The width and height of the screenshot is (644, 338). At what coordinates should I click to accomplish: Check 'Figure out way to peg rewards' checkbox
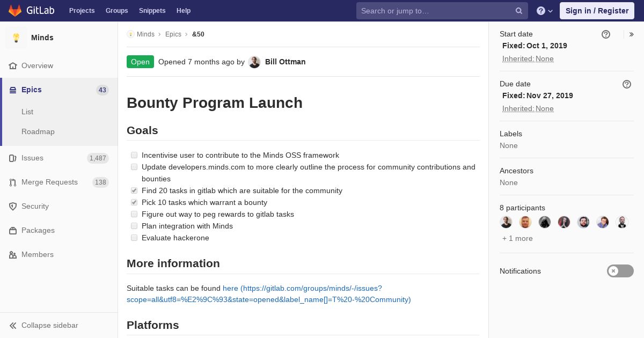(134, 214)
